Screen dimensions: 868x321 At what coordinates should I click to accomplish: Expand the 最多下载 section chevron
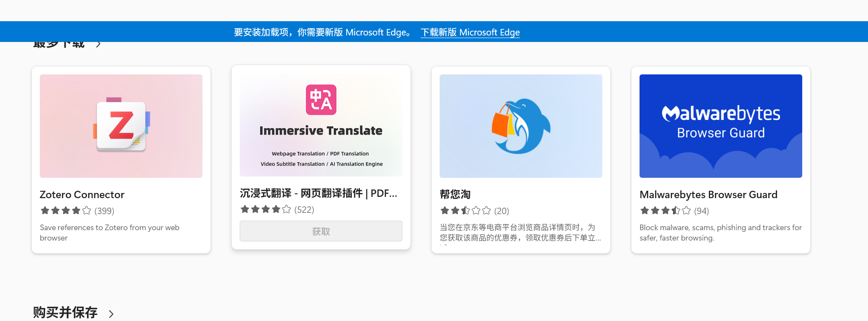pyautogui.click(x=99, y=44)
